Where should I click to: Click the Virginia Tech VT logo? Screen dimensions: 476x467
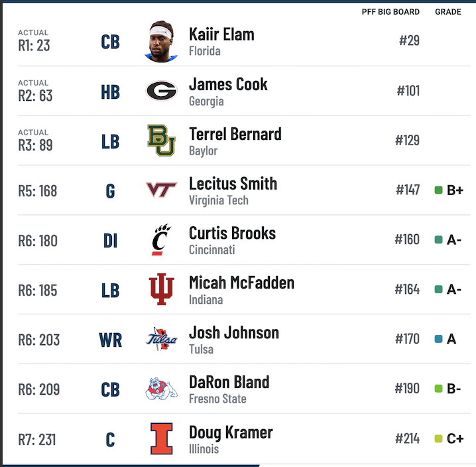tap(161, 190)
